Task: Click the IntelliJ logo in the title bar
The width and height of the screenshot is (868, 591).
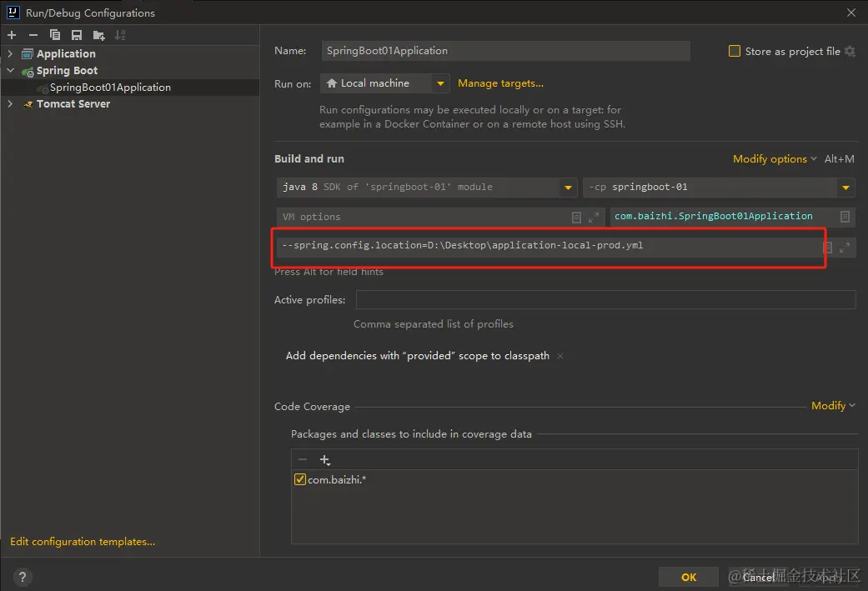Action: 13,13
